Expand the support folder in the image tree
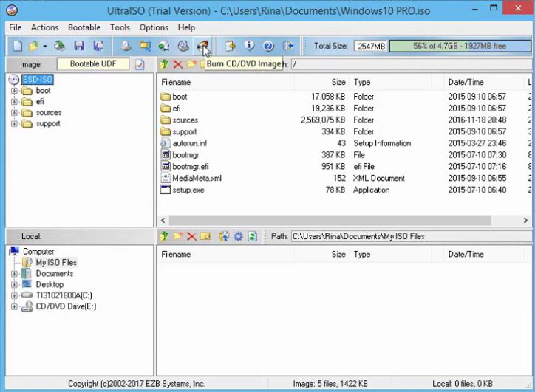The width and height of the screenshot is (535, 392). (14, 124)
